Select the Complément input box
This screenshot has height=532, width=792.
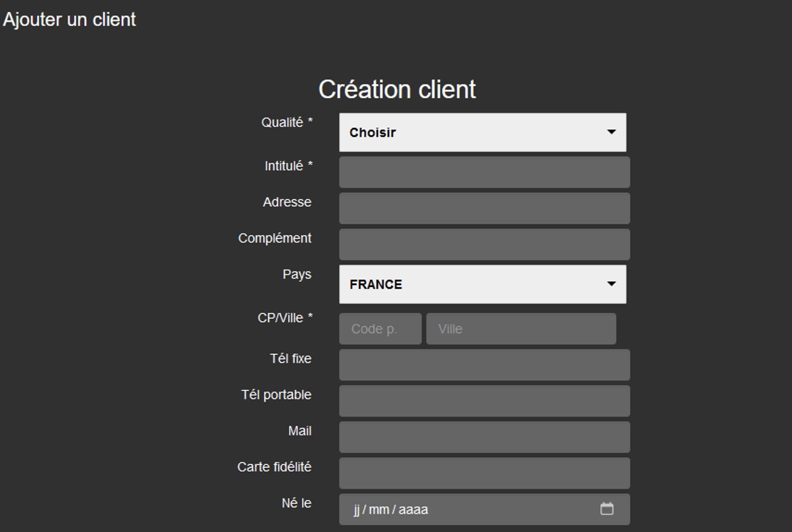click(484, 245)
